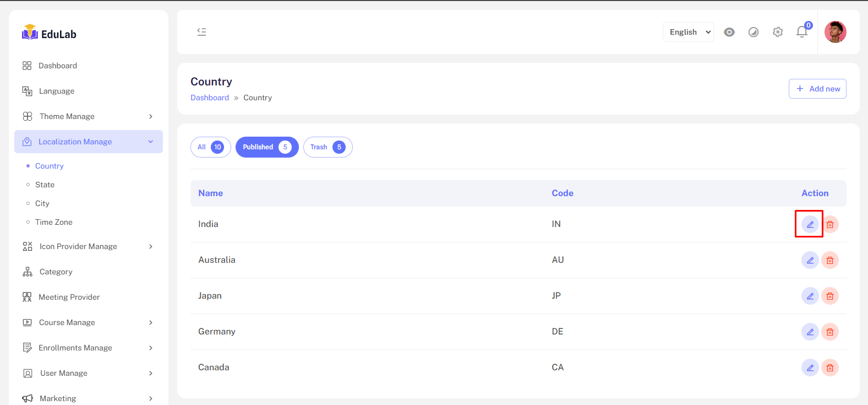Expand the Theme Manage menu
Screen dimensions: 868x405
[x=89, y=116]
